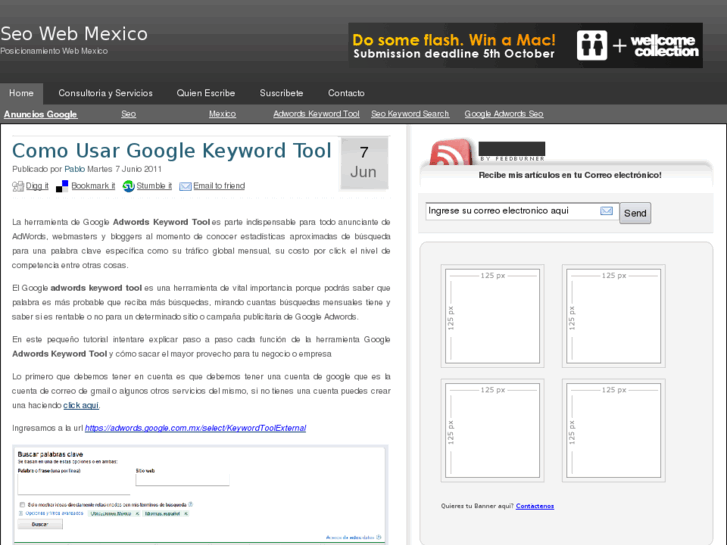
Task: Click Adwords Keyword Tool ad link
Action: pos(316,114)
